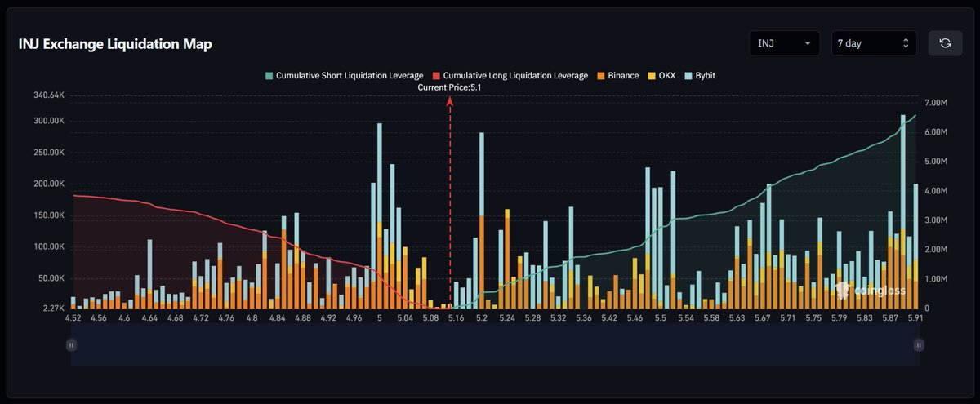
Task: Click the 200.00K left axis label
Action: (49, 184)
